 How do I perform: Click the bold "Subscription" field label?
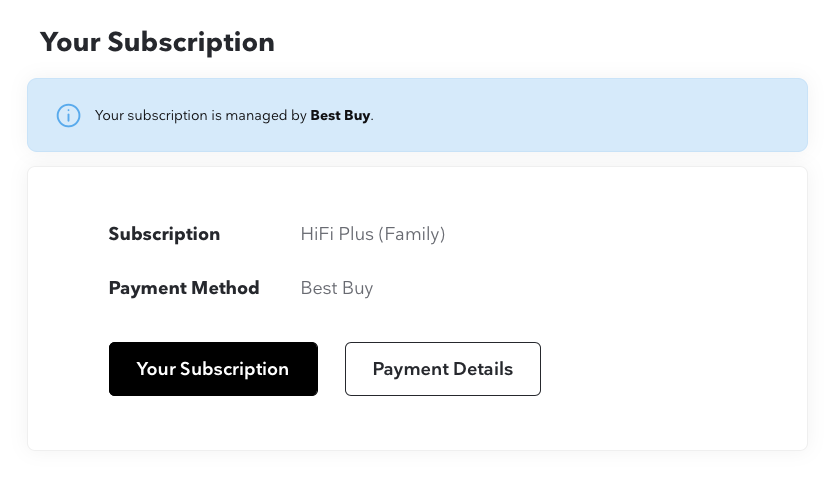click(164, 234)
